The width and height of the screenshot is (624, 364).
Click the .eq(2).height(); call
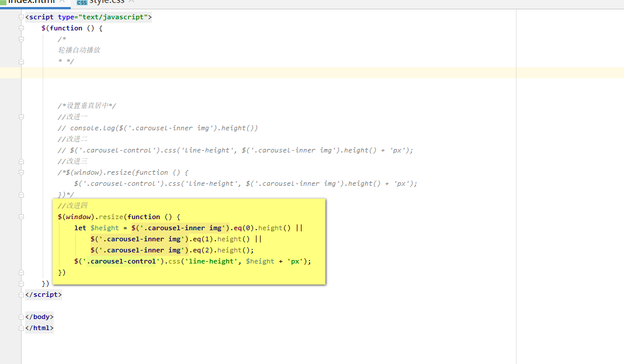[221, 250]
